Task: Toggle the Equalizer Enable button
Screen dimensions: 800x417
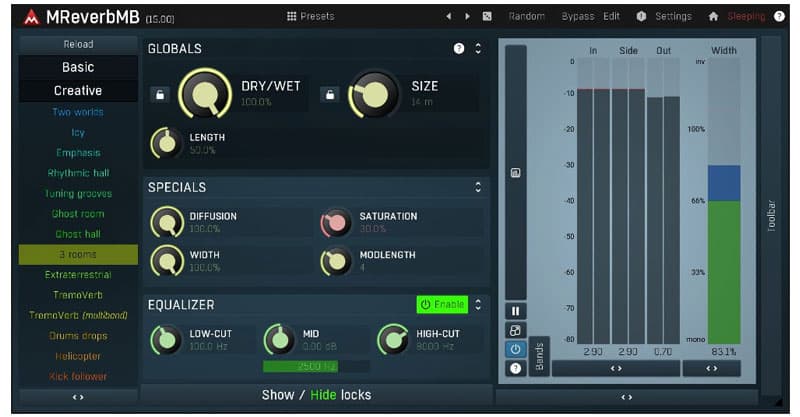Action: click(x=442, y=305)
